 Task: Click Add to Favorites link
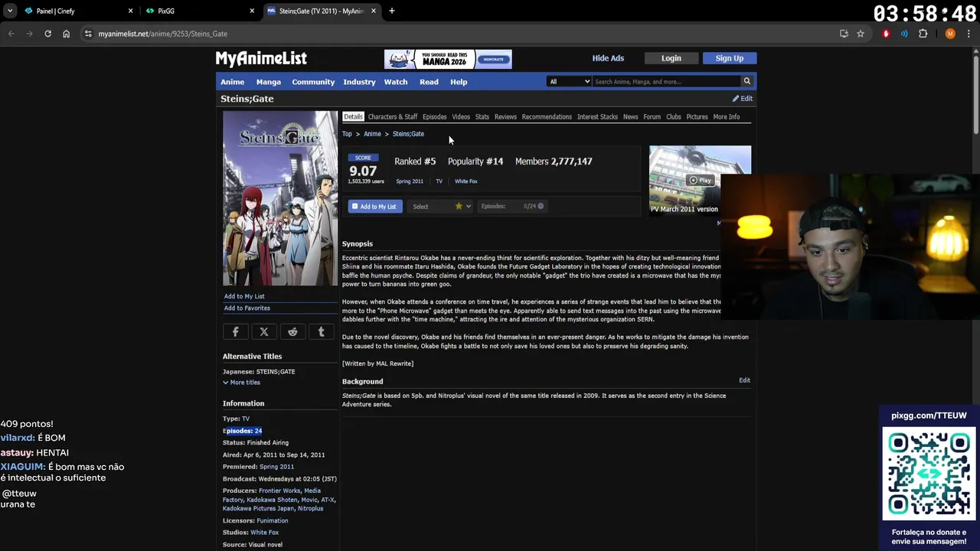click(247, 308)
